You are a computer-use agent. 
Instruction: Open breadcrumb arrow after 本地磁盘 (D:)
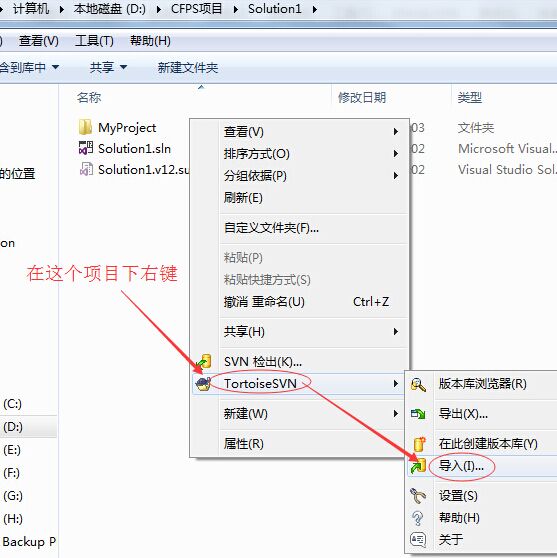(x=159, y=9)
